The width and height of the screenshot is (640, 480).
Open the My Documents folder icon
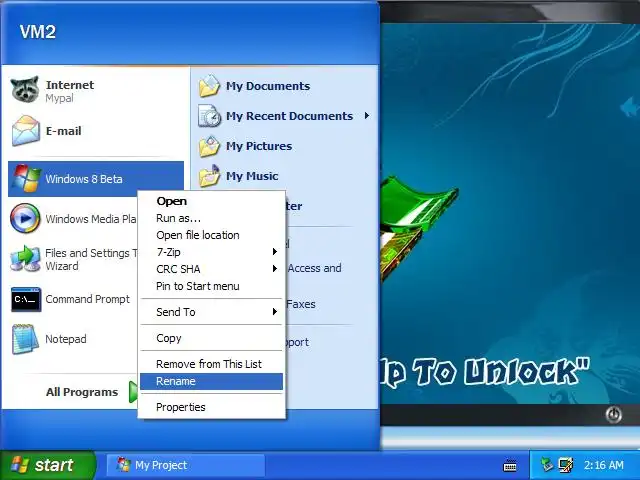coord(209,86)
